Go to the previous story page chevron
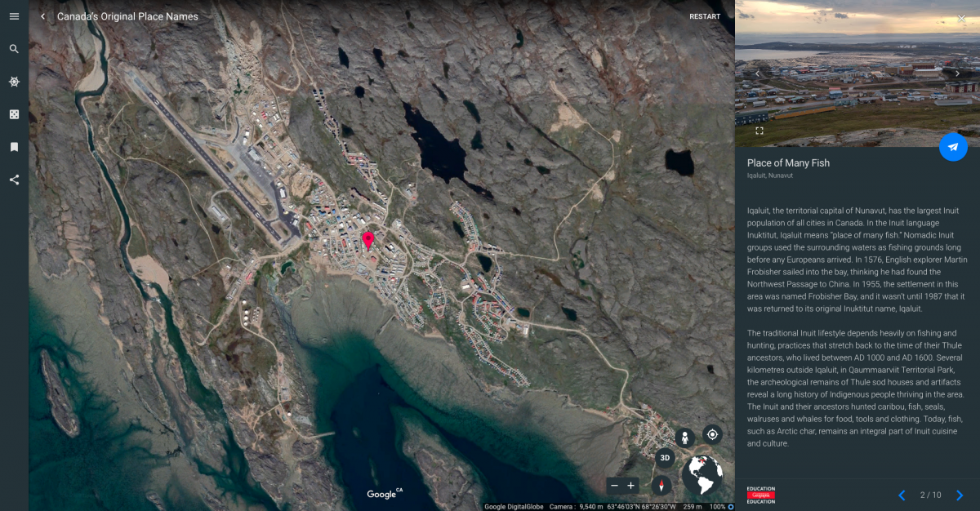 click(902, 495)
